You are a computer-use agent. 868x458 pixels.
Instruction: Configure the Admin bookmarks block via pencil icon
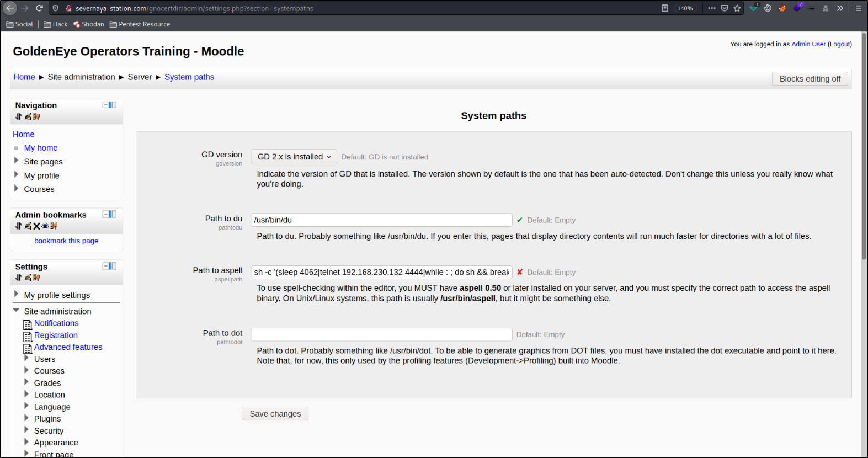[x=28, y=226]
